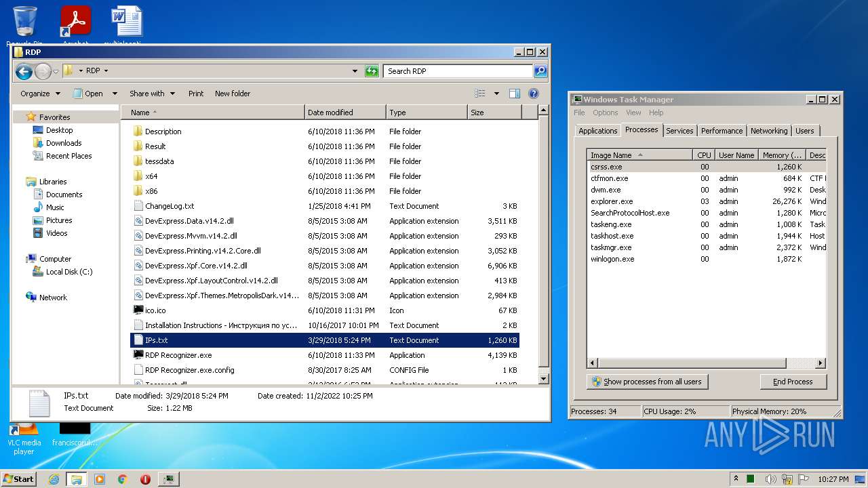
Task: Switch to Networking tab
Action: pyautogui.click(x=769, y=131)
